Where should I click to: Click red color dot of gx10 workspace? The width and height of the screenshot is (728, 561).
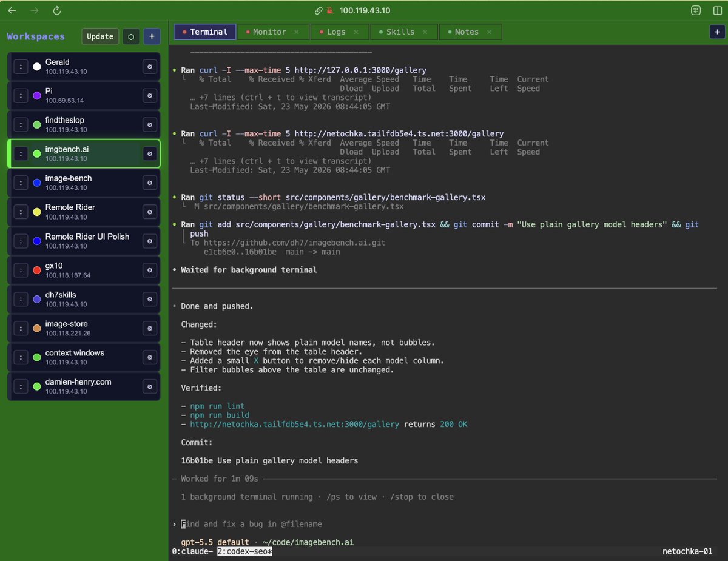[x=37, y=270]
